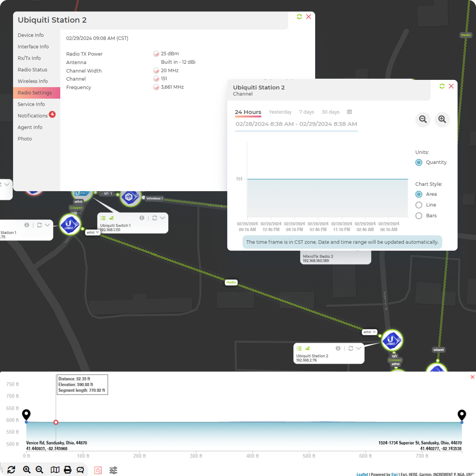Toggle the red elevation profile icon
The height and width of the screenshot is (476, 476).
pyautogui.click(x=98, y=470)
